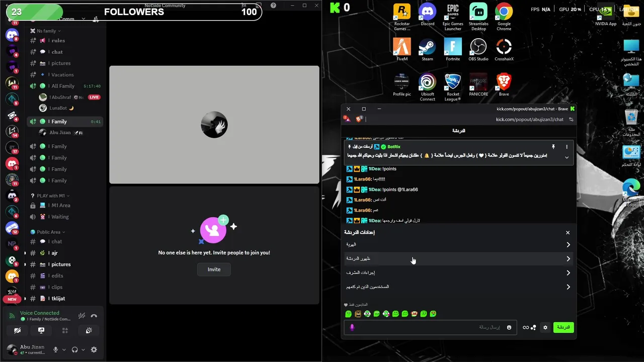The height and width of the screenshot is (362, 644).
Task: Toggle noise suppression in Voice Connected bar
Action: click(82, 316)
